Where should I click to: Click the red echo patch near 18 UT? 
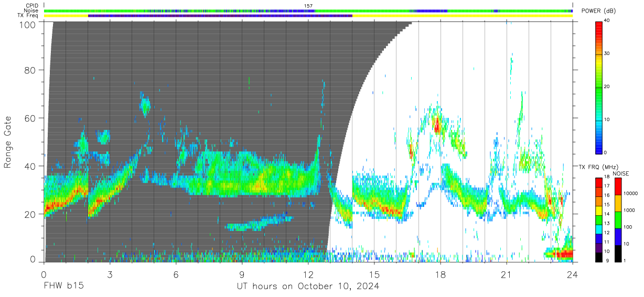tap(436, 125)
